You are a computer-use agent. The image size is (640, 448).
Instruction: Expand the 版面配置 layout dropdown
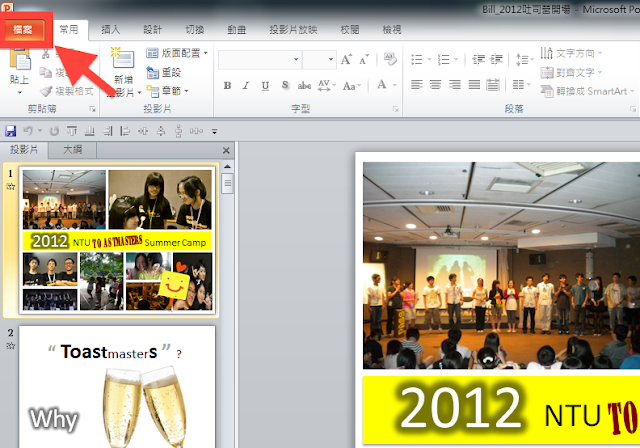point(177,53)
